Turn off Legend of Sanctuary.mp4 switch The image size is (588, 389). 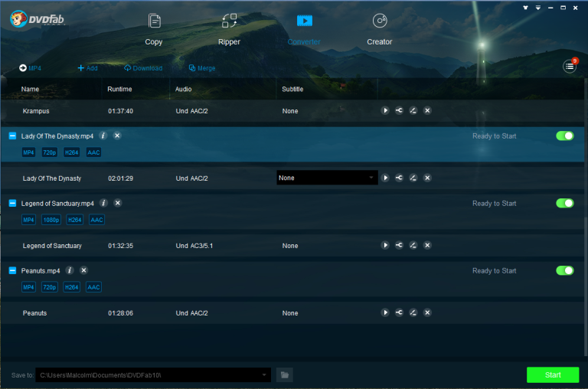(565, 204)
